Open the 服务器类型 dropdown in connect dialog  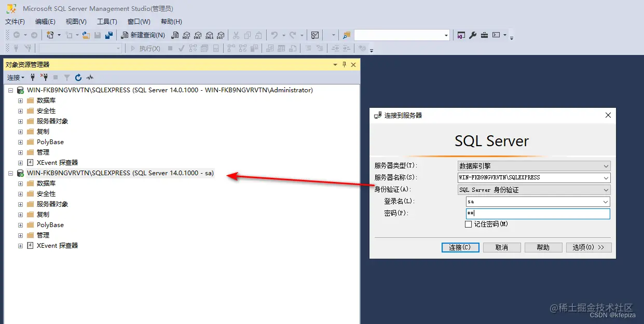pyautogui.click(x=534, y=166)
